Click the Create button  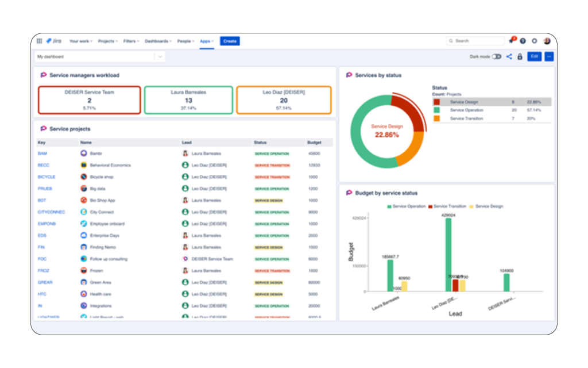click(230, 41)
